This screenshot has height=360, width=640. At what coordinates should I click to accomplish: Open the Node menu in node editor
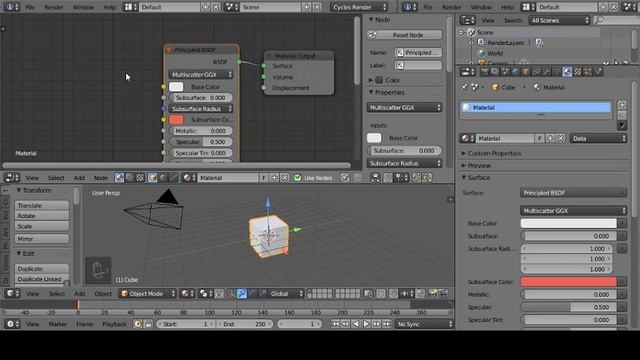pyautogui.click(x=101, y=178)
